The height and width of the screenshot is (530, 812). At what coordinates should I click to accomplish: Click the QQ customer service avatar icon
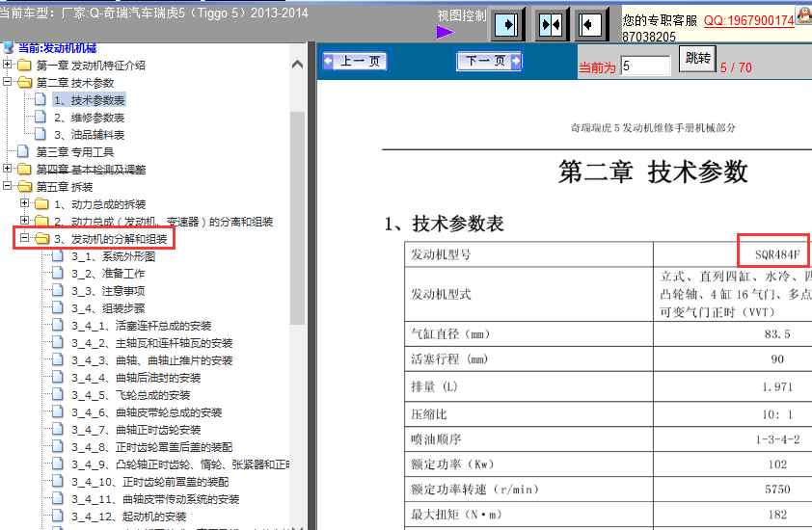[x=804, y=15]
